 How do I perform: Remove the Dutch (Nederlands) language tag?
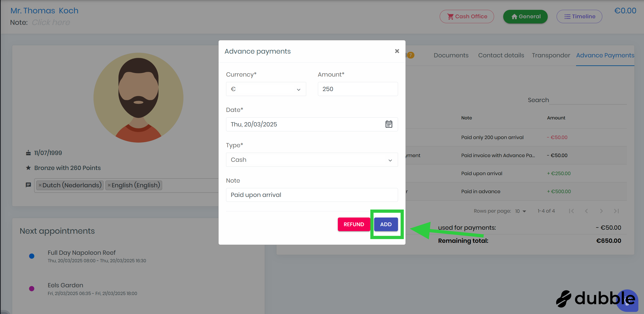point(40,185)
